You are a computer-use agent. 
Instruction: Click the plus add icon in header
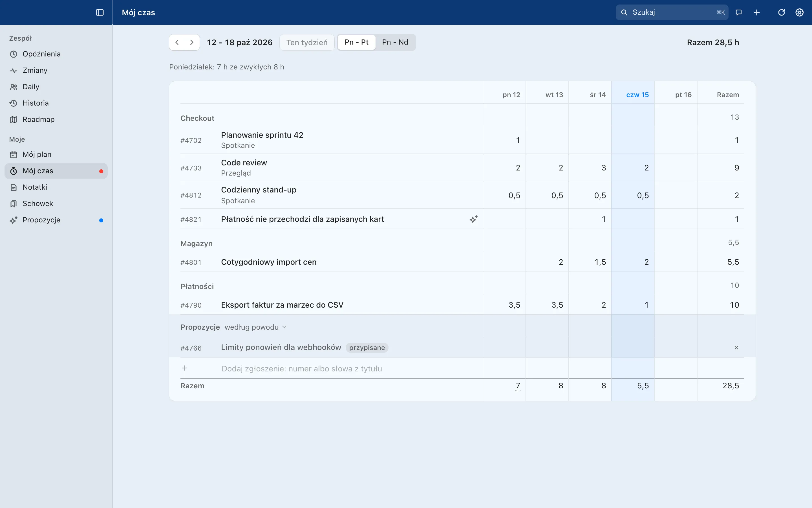pos(757,12)
